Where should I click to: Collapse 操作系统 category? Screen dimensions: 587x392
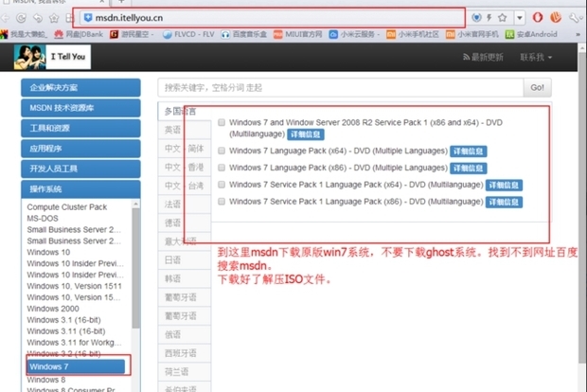point(80,189)
